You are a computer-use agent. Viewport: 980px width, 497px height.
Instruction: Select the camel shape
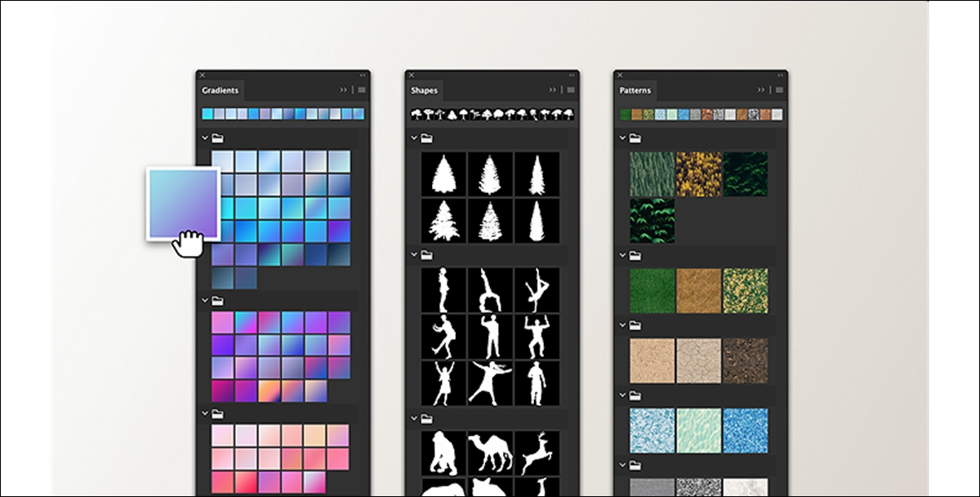[490, 454]
